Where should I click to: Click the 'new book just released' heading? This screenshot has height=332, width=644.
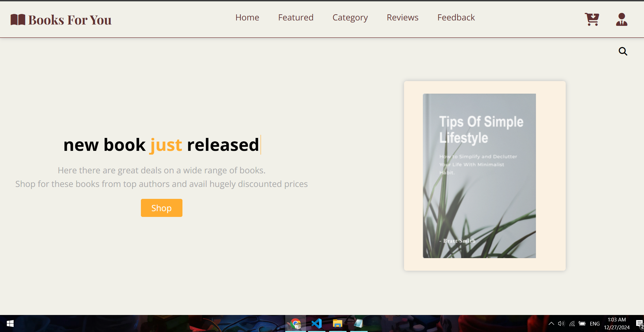coord(161,145)
